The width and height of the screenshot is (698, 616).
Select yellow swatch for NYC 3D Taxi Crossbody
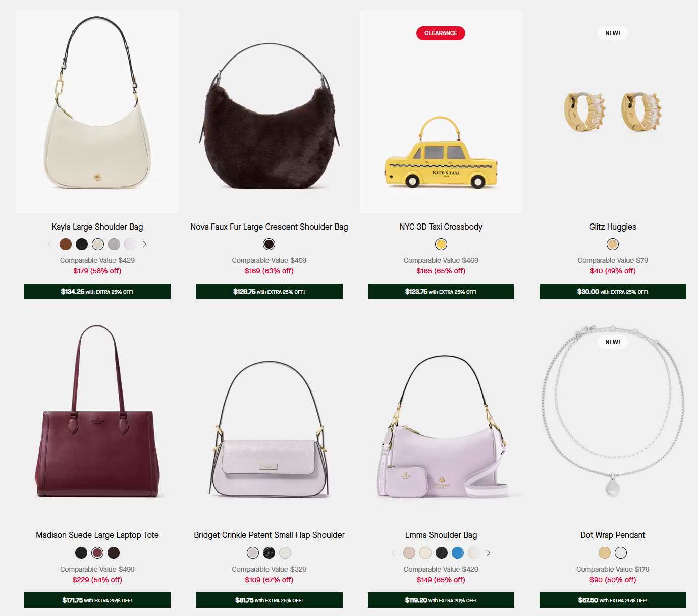[x=441, y=244]
